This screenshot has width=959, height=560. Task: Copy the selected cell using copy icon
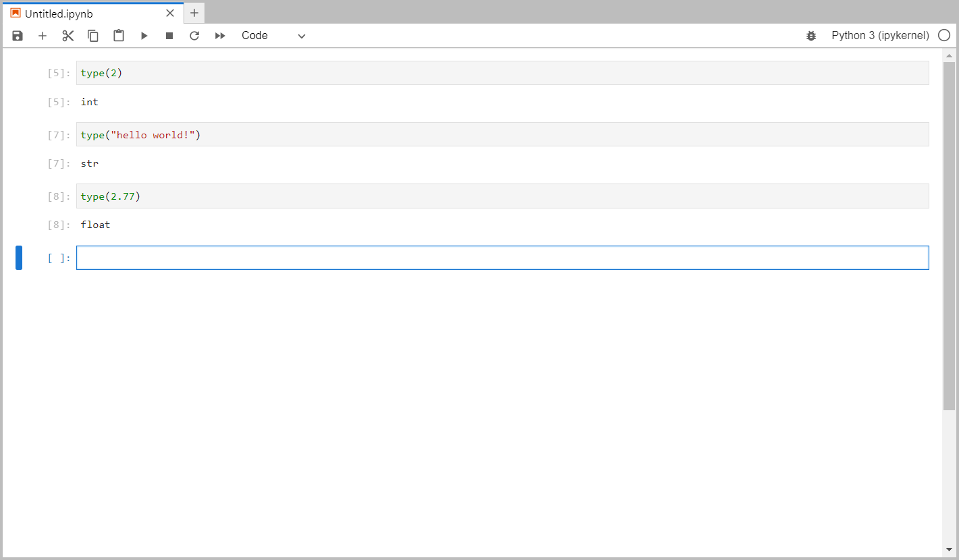click(x=93, y=36)
